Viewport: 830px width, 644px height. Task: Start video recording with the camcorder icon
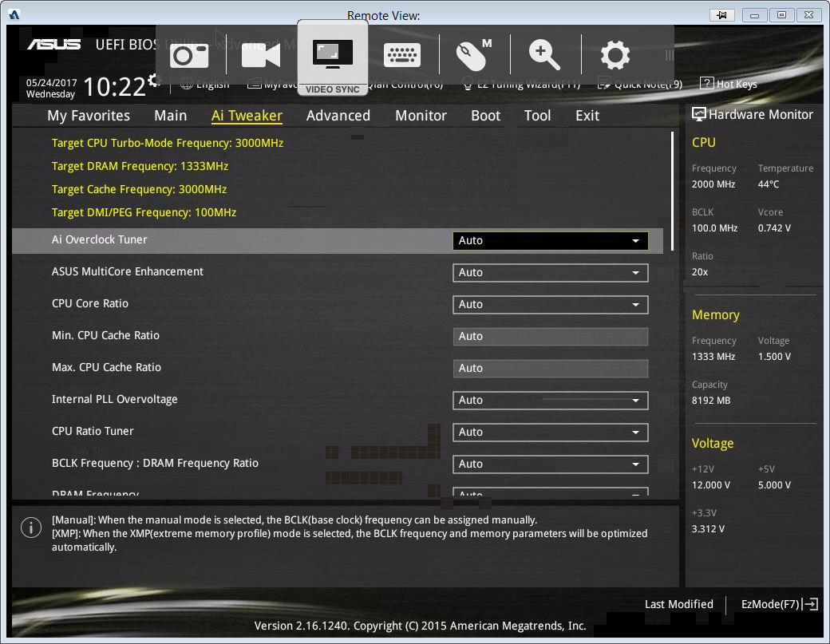pos(261,55)
